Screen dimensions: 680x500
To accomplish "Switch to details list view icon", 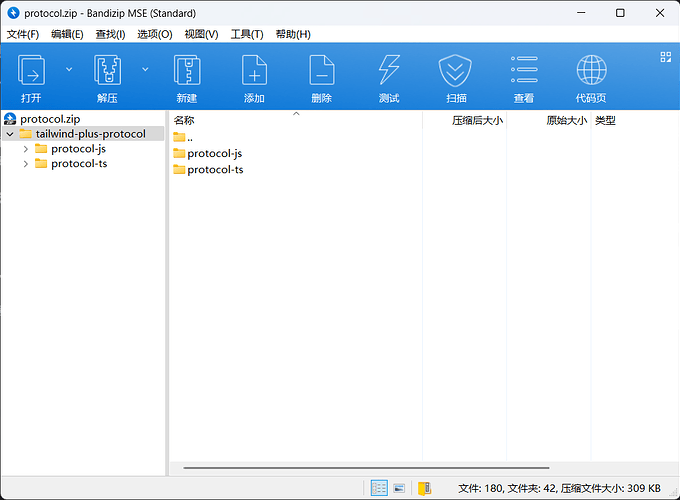I will [x=379, y=488].
